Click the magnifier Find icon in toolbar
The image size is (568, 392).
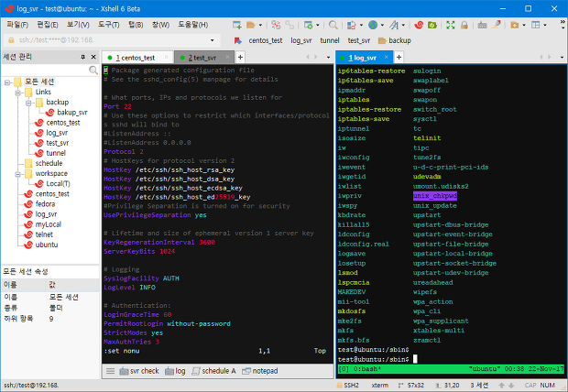pyautogui.click(x=333, y=25)
